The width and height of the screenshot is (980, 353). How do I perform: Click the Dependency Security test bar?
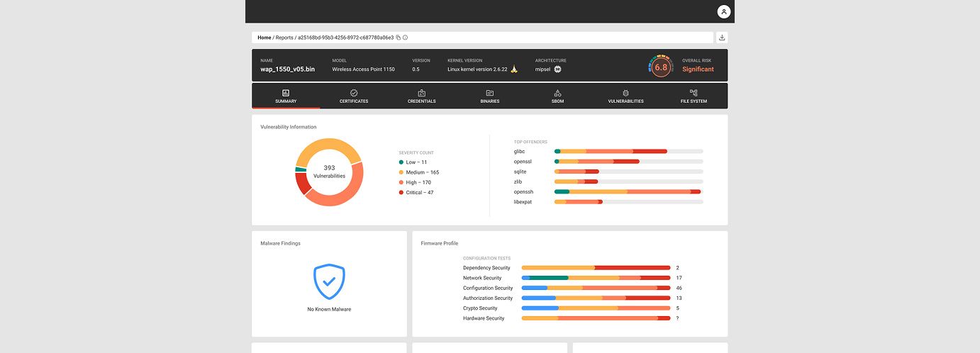pos(596,268)
